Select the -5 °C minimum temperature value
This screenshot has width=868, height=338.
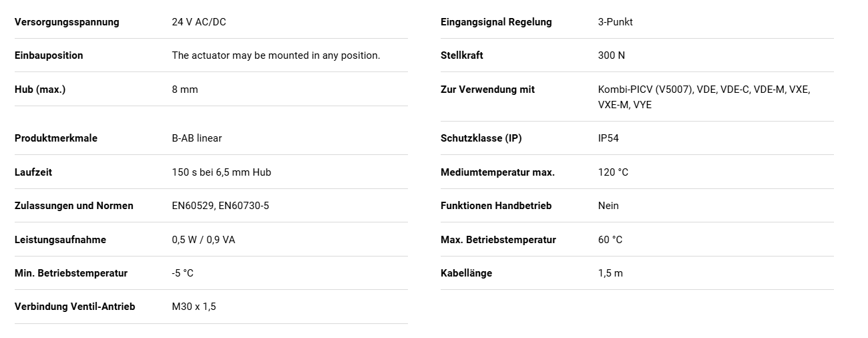click(183, 273)
